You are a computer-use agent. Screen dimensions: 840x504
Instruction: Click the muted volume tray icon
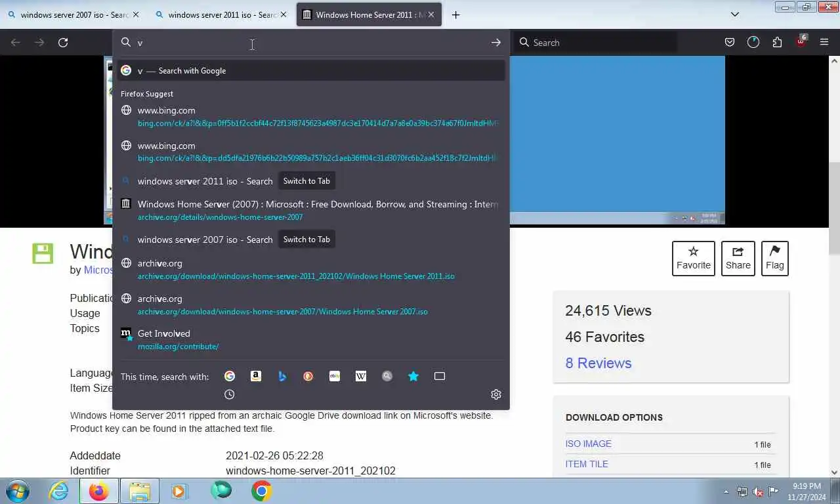pyautogui.click(x=758, y=492)
